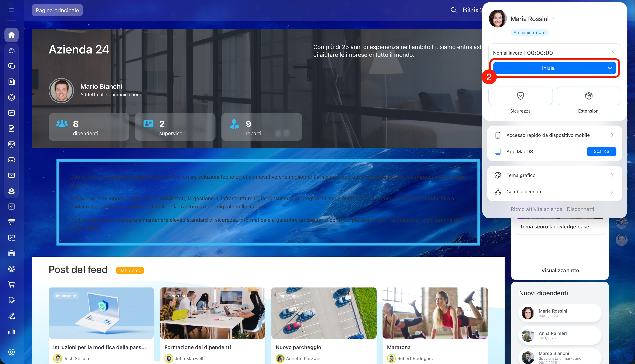
Task: Click the search magnifier icon
Action: tap(453, 10)
